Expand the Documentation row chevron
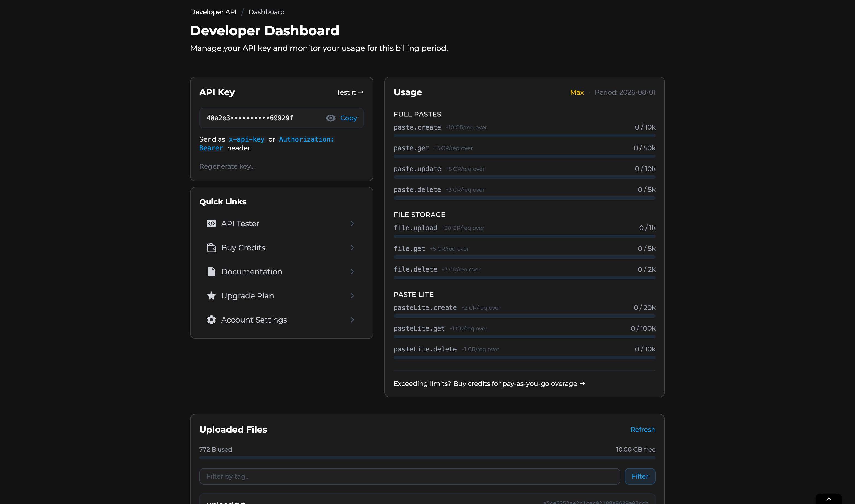This screenshot has height=504, width=855. coord(352,272)
